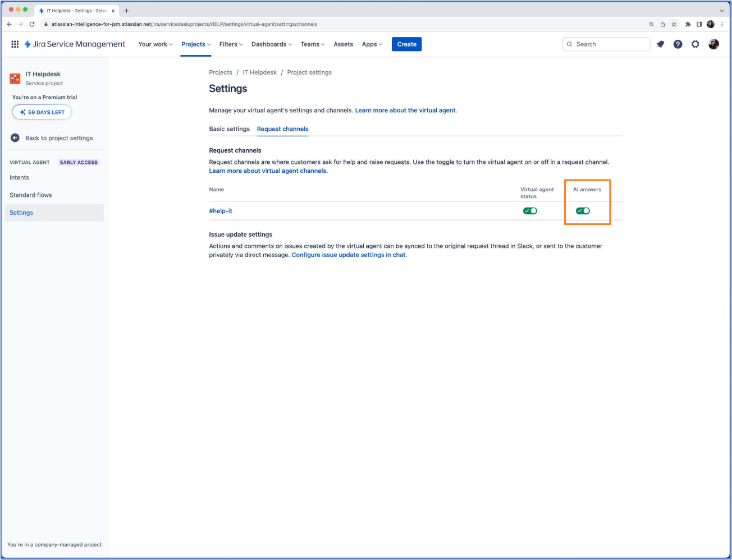This screenshot has height=560, width=732.
Task: Click the Chrome profile avatar in toolbar
Action: coord(711,24)
